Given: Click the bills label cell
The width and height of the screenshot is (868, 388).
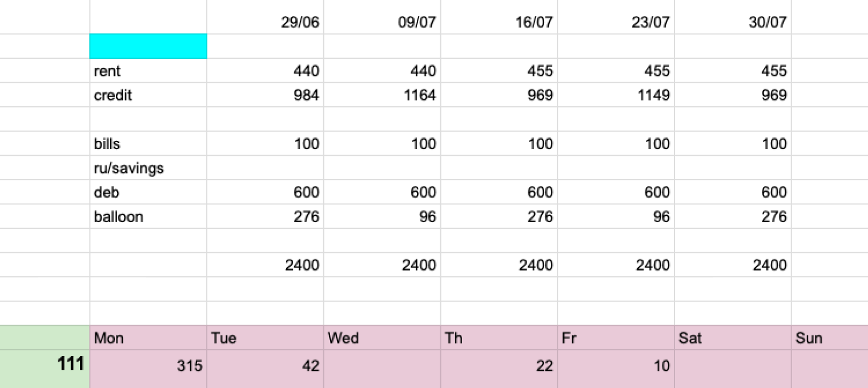Looking at the screenshot, I should 148,143.
